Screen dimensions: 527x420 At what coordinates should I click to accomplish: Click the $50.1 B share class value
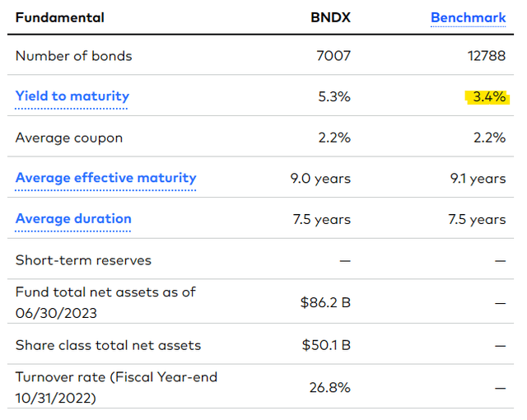[x=326, y=345]
